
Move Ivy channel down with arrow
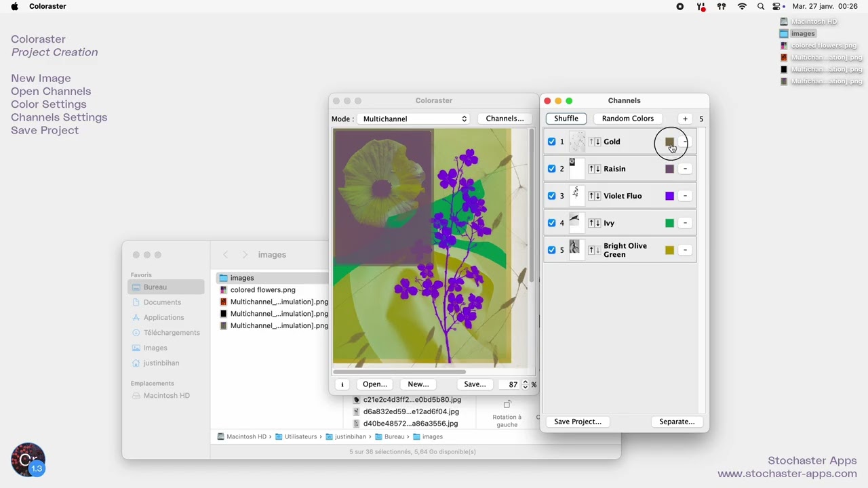(598, 223)
